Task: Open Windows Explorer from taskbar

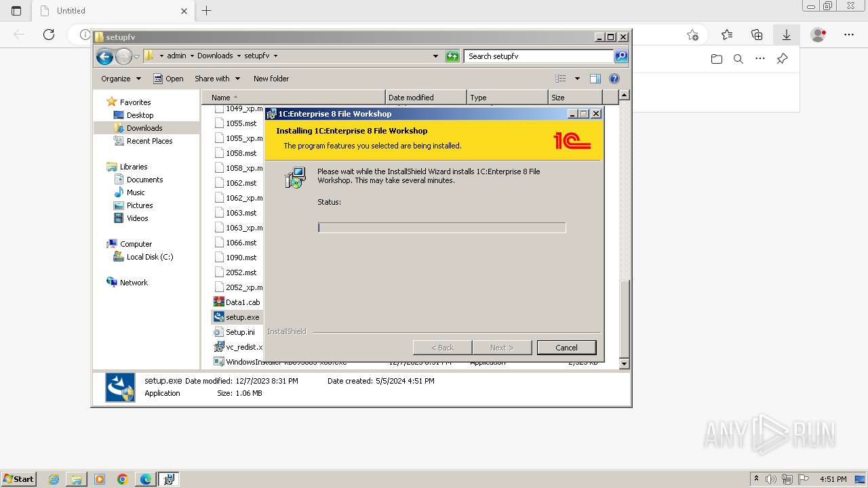Action: [x=77, y=479]
